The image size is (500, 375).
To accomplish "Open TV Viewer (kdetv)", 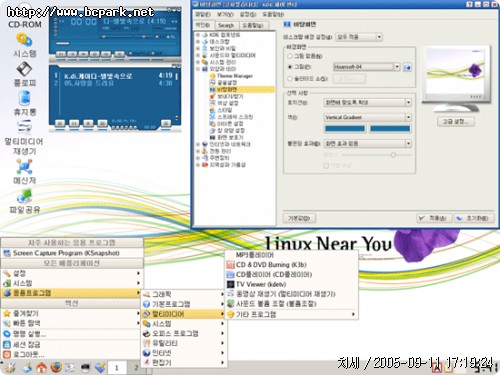I will click(x=292, y=284).
